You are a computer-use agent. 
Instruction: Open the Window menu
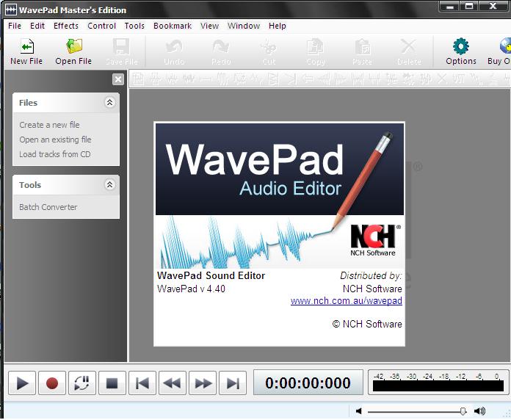tap(244, 26)
